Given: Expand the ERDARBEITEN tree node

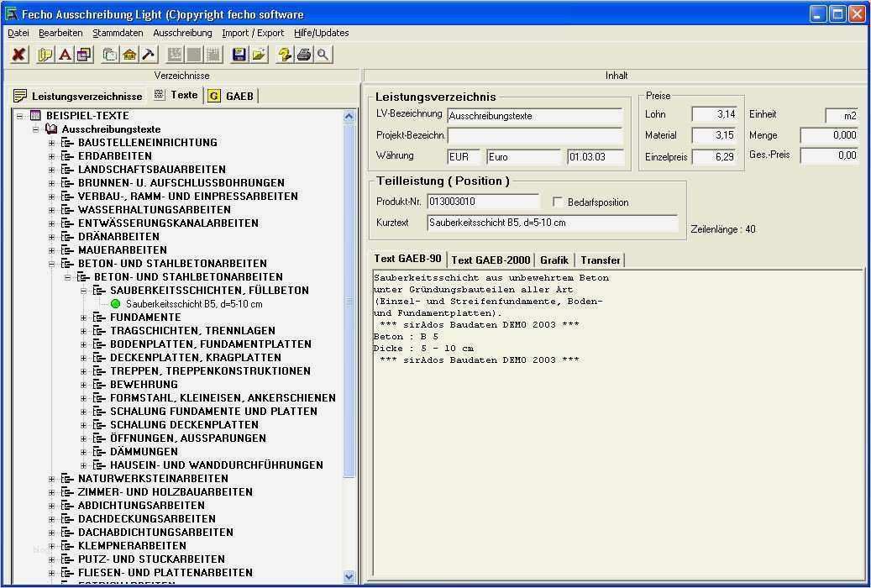Looking at the screenshot, I should pyautogui.click(x=51, y=156).
